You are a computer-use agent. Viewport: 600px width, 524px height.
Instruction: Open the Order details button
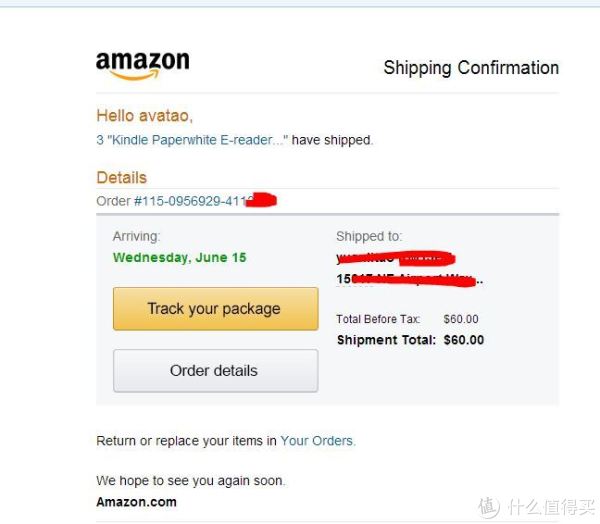coord(215,371)
